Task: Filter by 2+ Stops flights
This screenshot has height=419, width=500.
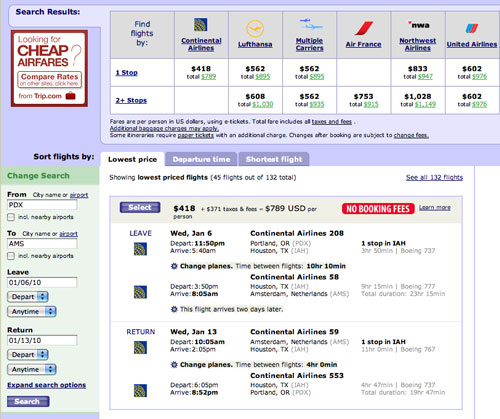Action: [x=131, y=100]
